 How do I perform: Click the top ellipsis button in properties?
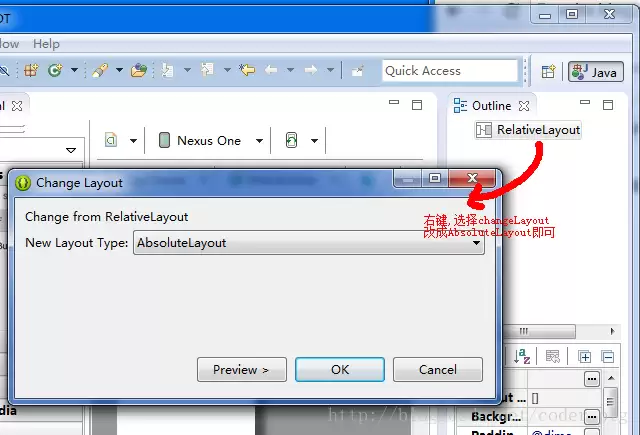click(x=592, y=379)
